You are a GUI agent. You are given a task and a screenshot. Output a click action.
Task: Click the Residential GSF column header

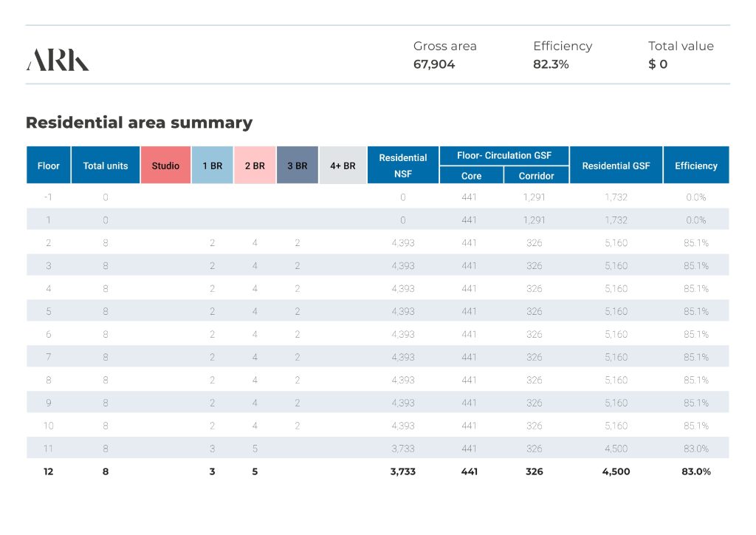[616, 166]
